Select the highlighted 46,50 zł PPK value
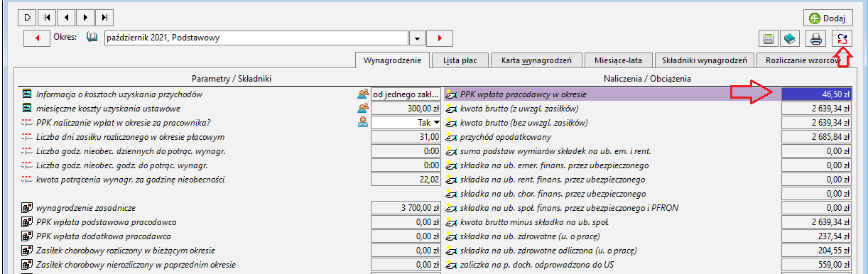Image resolution: width=868 pixels, height=274 pixels. [816, 94]
